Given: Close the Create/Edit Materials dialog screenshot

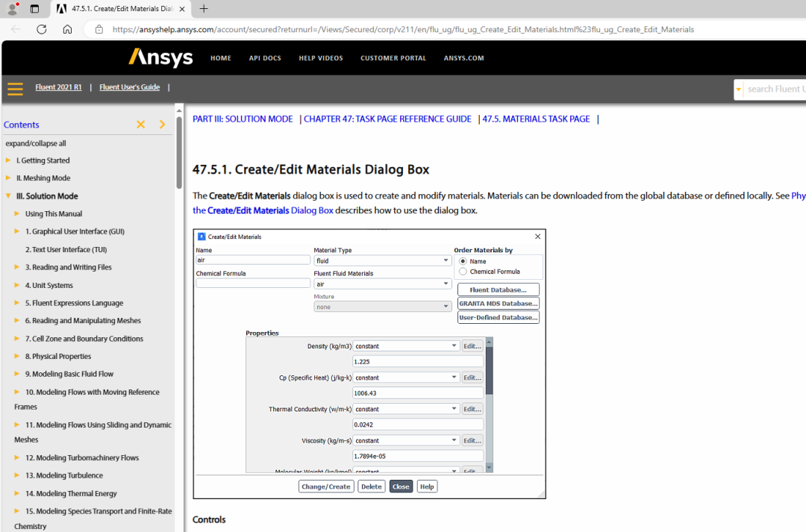Looking at the screenshot, I should click(537, 237).
